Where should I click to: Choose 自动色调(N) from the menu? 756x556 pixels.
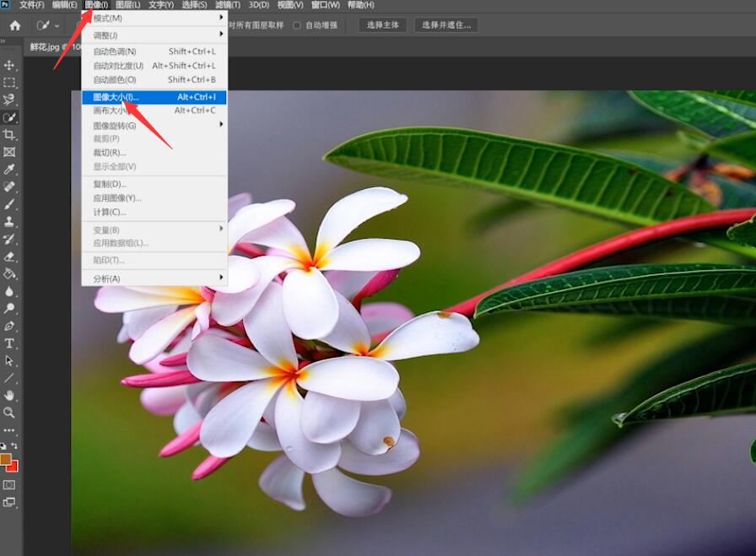154,51
